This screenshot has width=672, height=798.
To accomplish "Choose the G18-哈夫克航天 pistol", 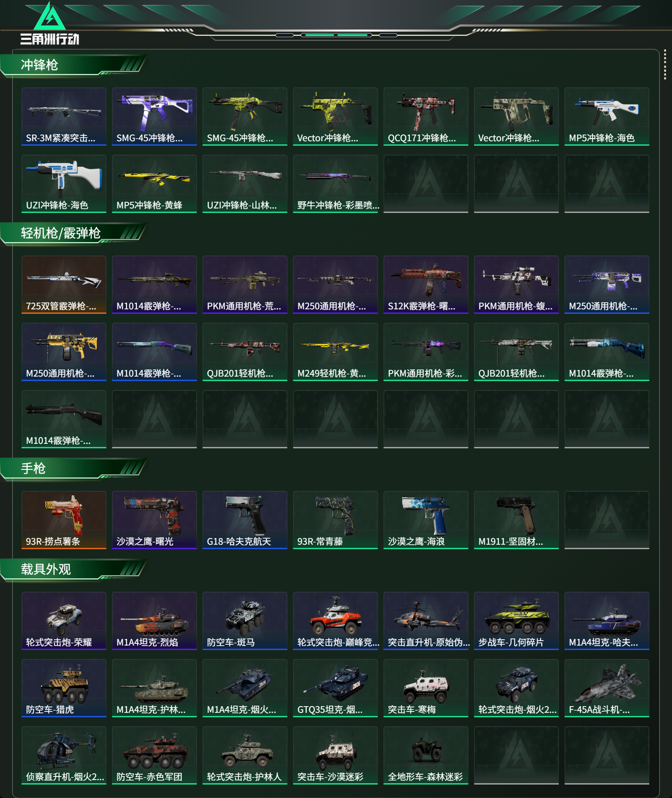I will click(245, 520).
